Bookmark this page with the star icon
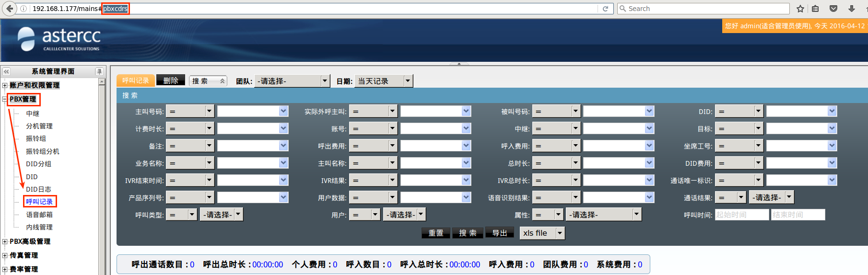 (x=800, y=9)
